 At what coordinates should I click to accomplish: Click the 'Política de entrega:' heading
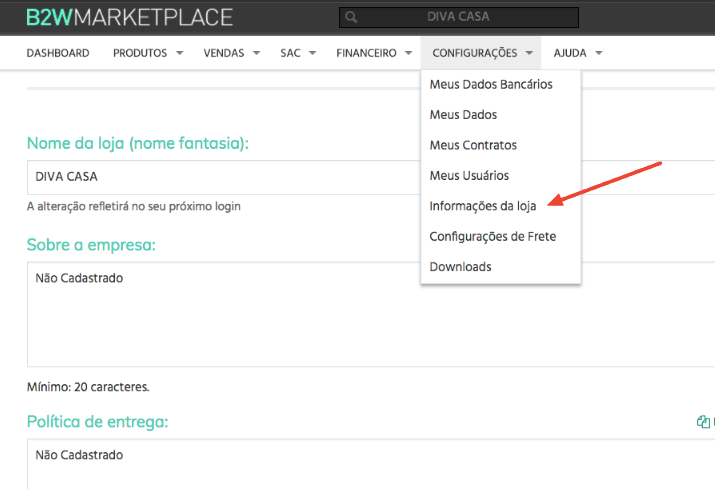[x=98, y=421]
